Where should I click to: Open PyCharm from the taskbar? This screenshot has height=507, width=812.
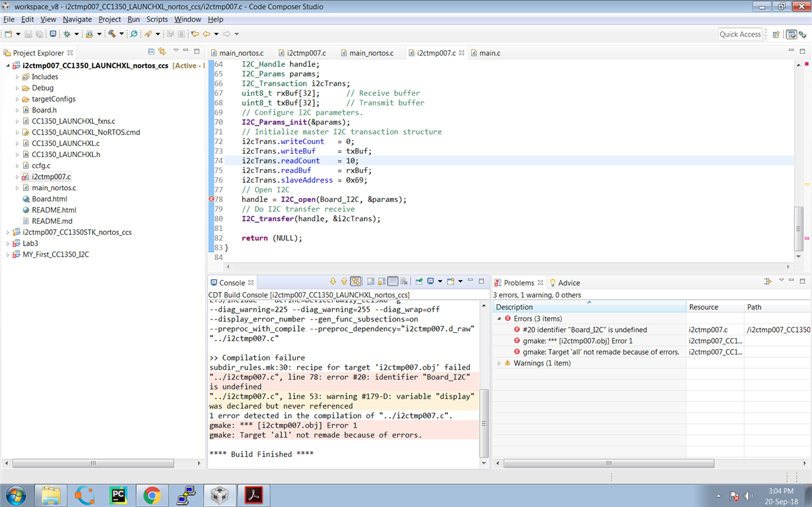(x=118, y=495)
